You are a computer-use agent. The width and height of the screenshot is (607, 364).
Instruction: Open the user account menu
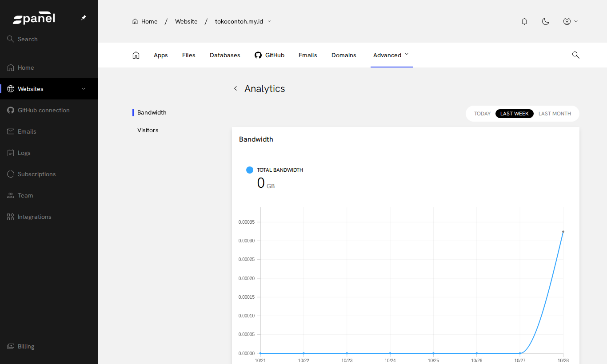pos(570,21)
